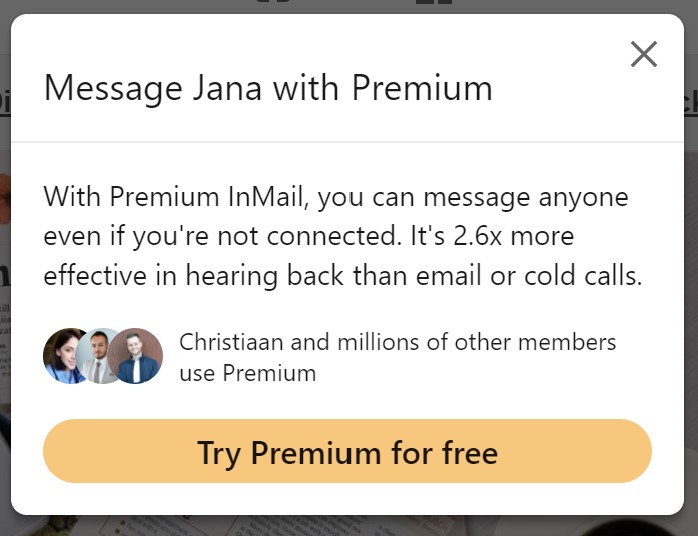Click avatar of man in blue jacket
The image size is (698, 536).
[x=135, y=356]
